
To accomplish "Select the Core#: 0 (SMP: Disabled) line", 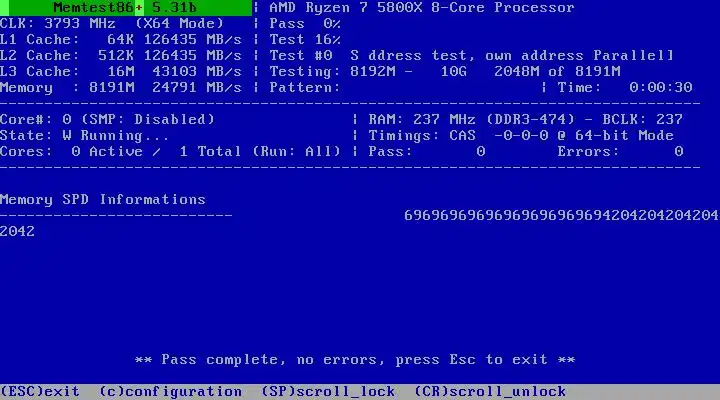I will pos(107,119).
